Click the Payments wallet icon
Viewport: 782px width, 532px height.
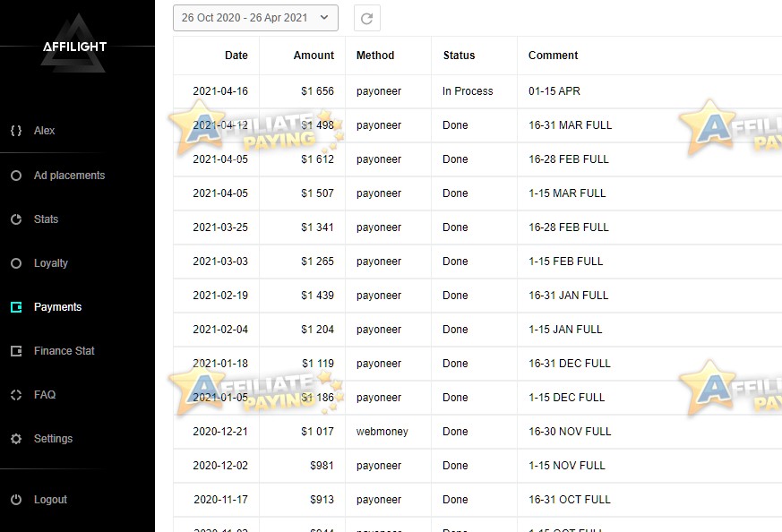point(16,307)
